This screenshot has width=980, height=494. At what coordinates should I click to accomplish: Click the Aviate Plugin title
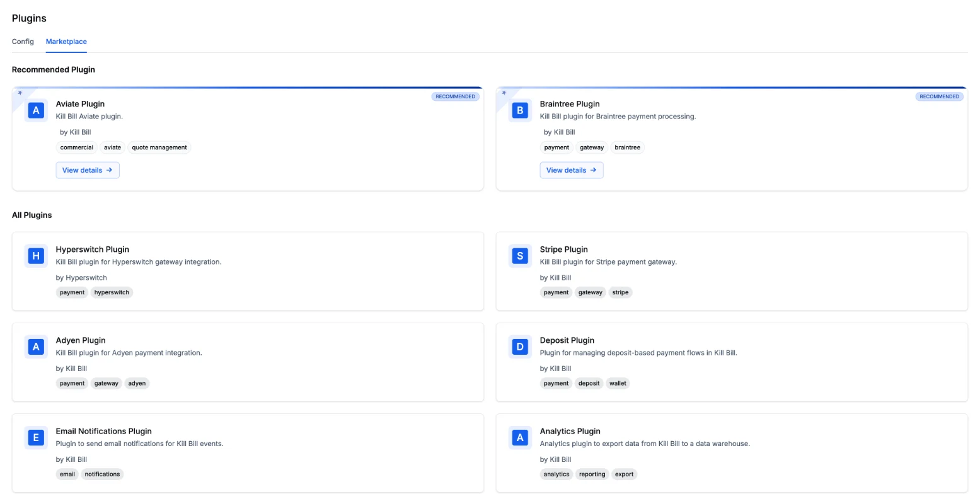click(80, 104)
